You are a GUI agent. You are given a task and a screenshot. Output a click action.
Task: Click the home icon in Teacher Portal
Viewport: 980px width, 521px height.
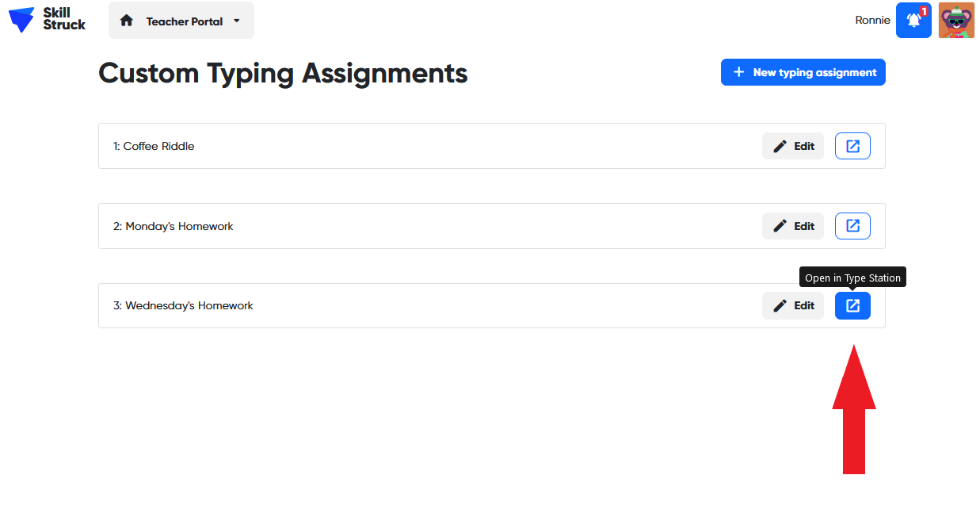[126, 20]
